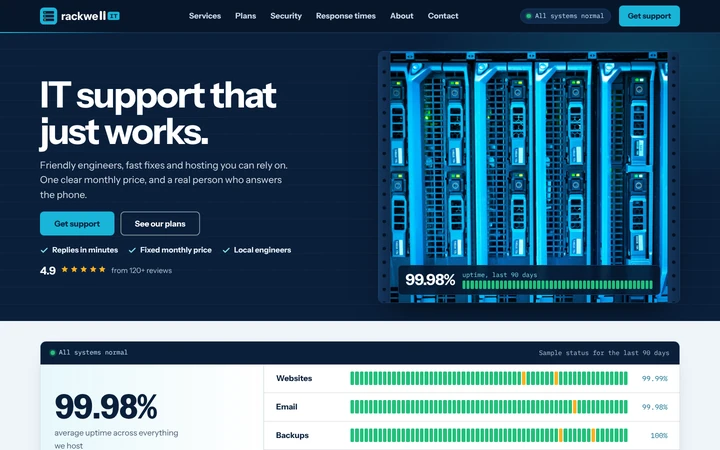Click the 99.98% Email value
720x450 pixels.
click(655, 407)
